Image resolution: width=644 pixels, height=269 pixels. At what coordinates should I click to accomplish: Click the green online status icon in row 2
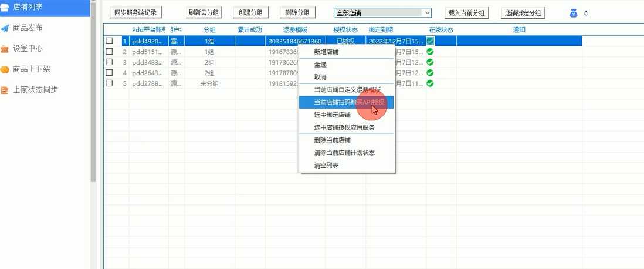[430, 52]
